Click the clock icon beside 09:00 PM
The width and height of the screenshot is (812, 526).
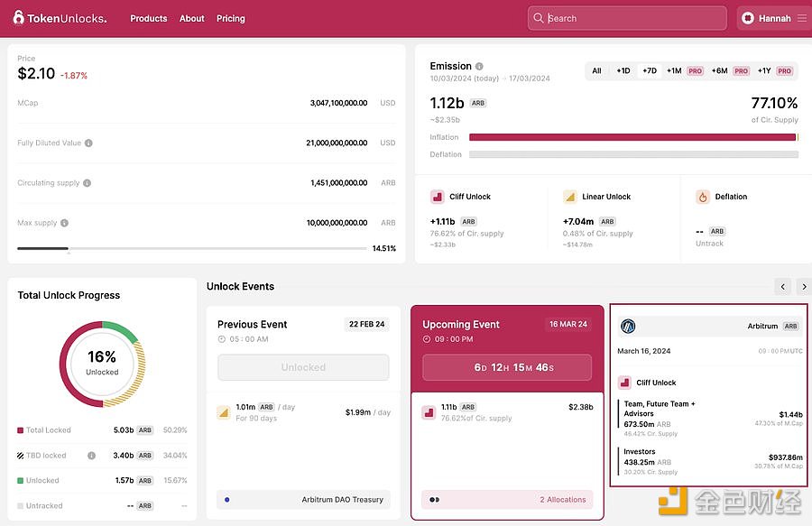[x=427, y=339]
